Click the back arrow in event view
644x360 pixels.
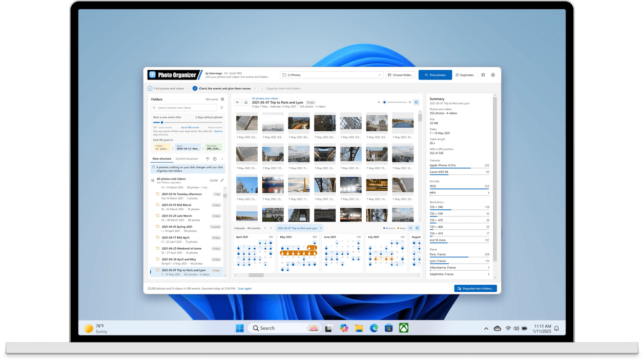(238, 102)
